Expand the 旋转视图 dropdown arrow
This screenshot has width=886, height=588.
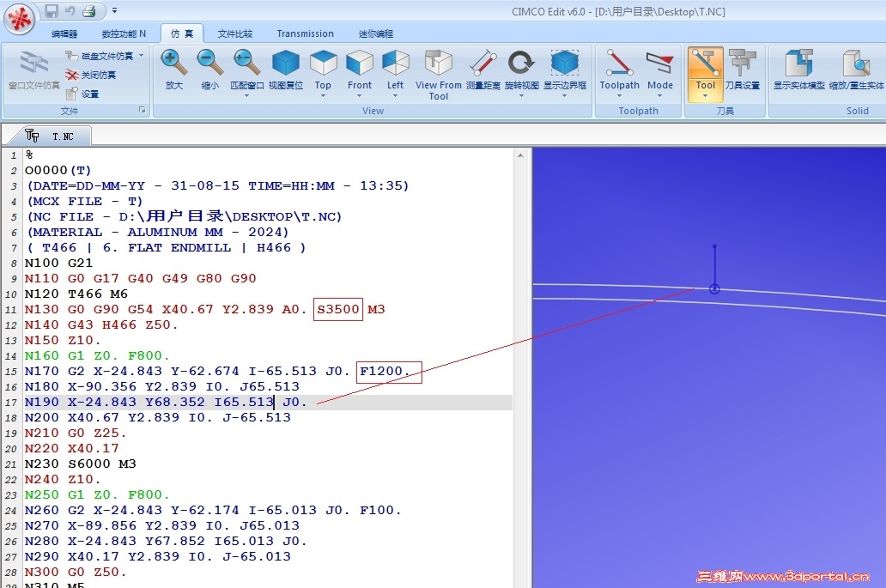tap(521, 96)
